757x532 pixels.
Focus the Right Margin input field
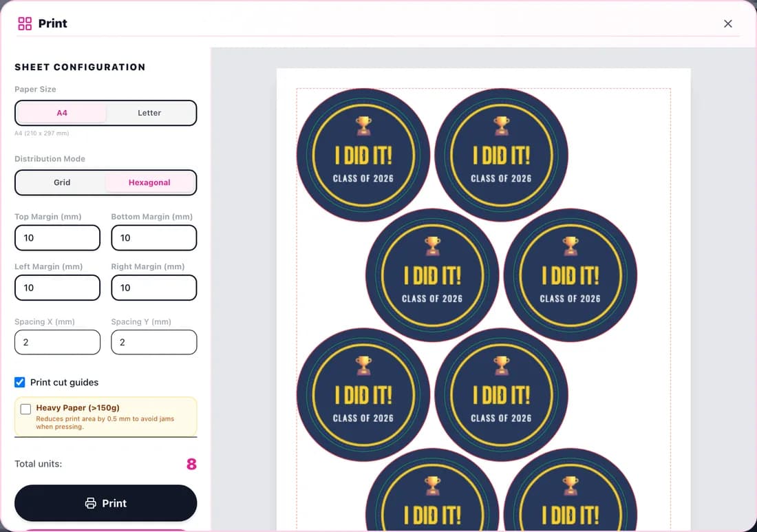pos(154,288)
